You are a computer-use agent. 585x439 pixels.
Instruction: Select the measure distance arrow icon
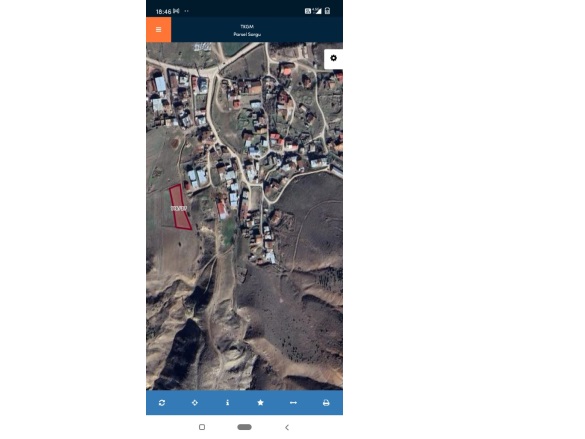point(293,403)
